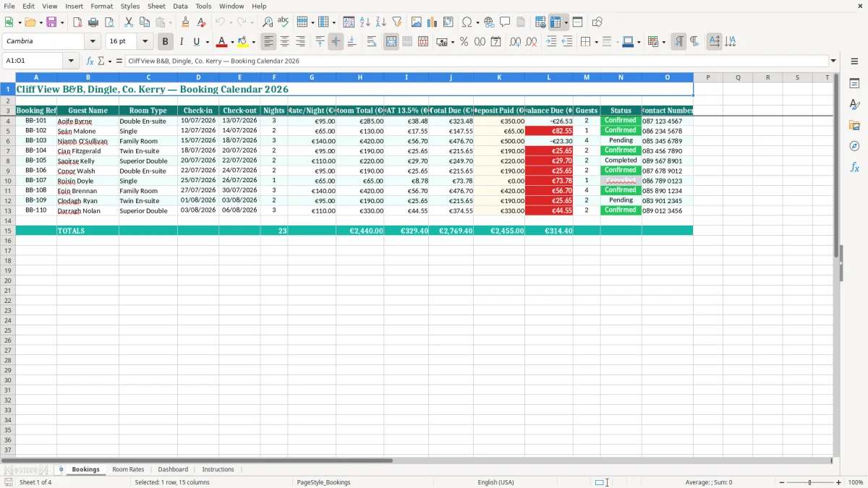Insert a hyperlink
Viewport: 868px width, 488px height.
(x=489, y=22)
